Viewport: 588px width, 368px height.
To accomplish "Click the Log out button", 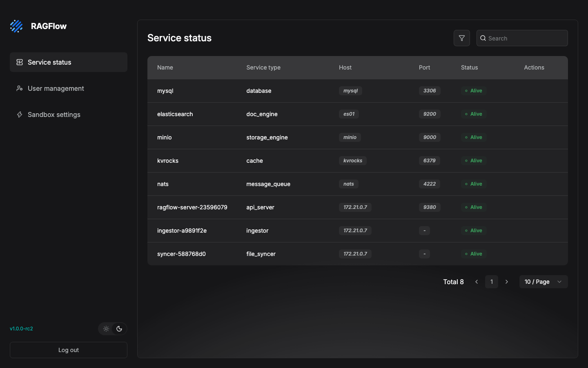I will click(x=69, y=350).
